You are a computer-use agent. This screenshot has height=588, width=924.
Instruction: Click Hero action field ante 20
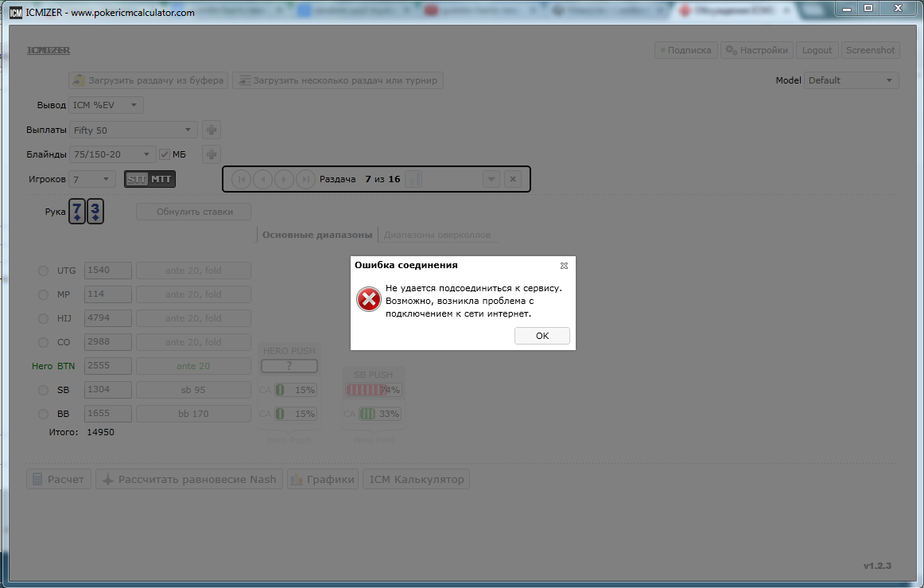[193, 366]
